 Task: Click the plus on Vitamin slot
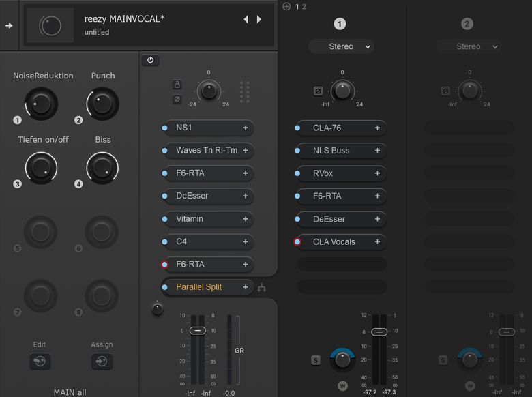[x=246, y=219]
